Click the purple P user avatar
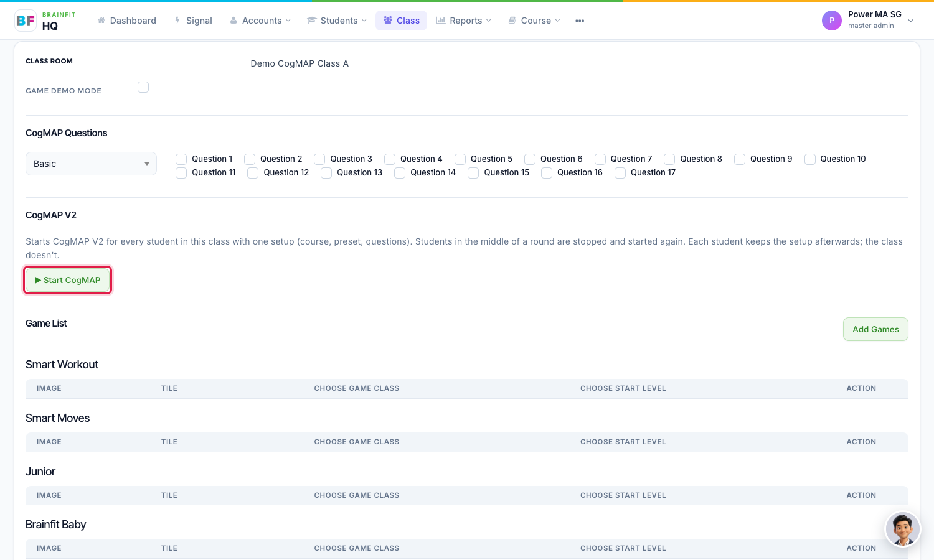 (x=832, y=21)
